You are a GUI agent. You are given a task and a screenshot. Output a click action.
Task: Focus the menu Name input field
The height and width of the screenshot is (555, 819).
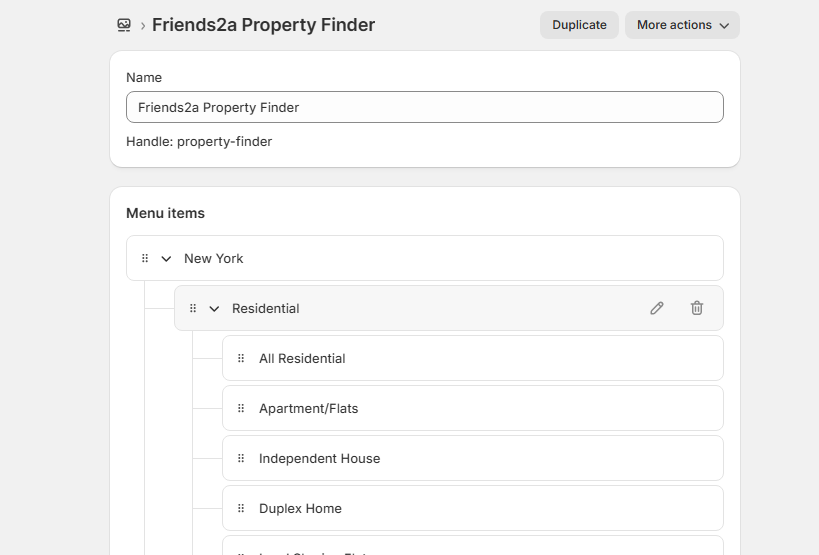click(x=424, y=107)
